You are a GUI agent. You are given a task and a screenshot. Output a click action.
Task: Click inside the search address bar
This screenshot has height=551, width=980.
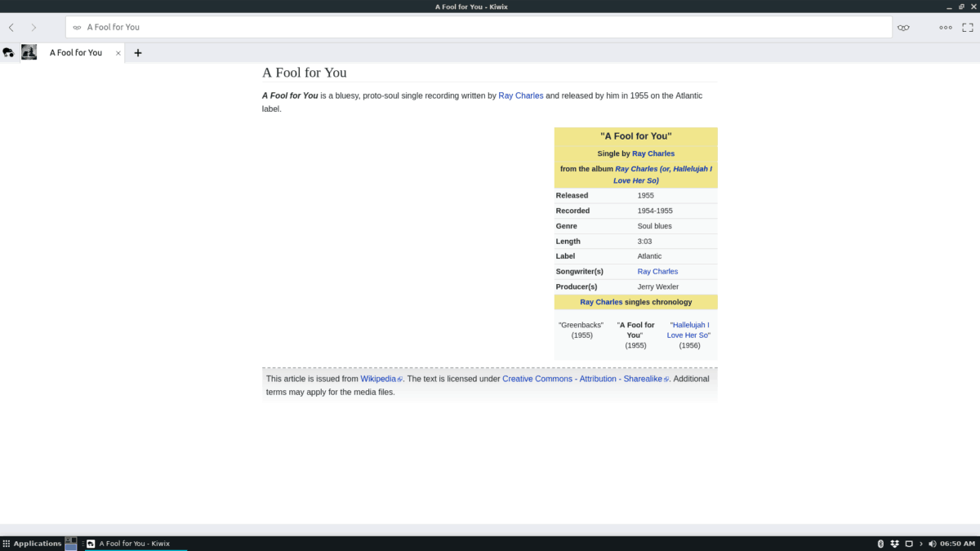pos(327,27)
